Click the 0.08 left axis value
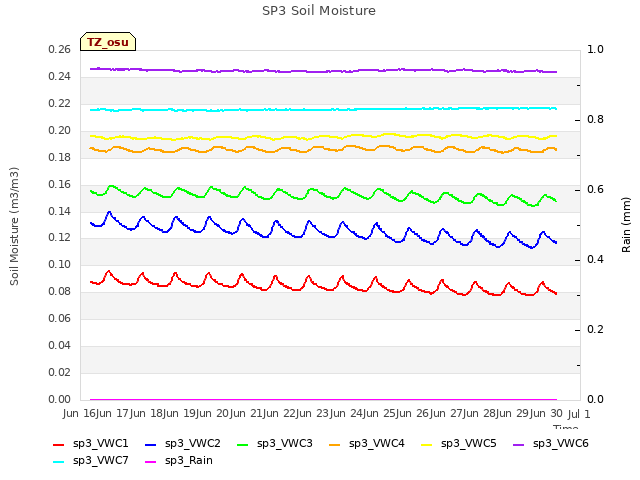This screenshot has width=640, height=480. point(60,291)
